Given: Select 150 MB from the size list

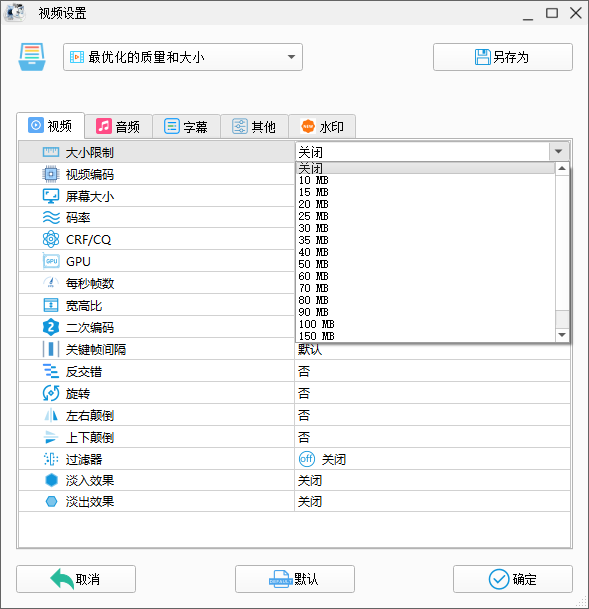Looking at the screenshot, I should [x=425, y=336].
